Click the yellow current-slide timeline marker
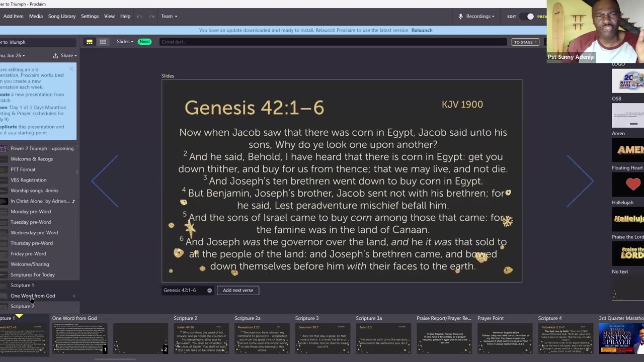This screenshot has height=362, width=644. point(19,316)
